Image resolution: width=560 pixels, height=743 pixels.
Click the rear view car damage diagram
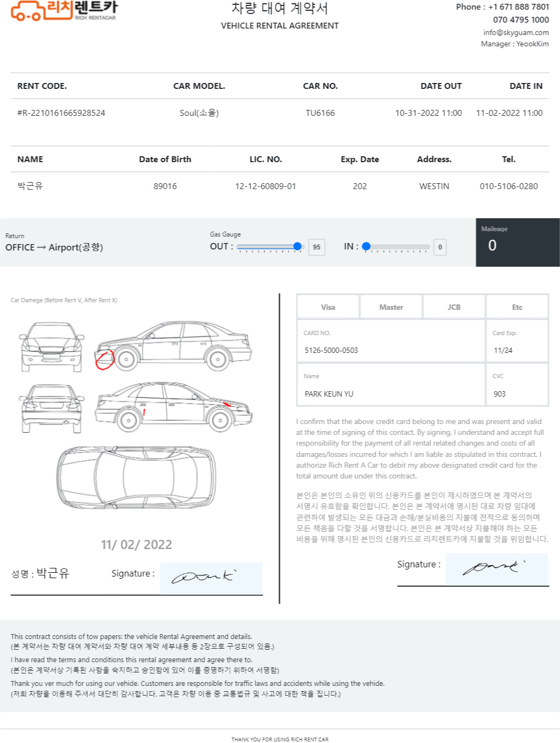[x=52, y=408]
